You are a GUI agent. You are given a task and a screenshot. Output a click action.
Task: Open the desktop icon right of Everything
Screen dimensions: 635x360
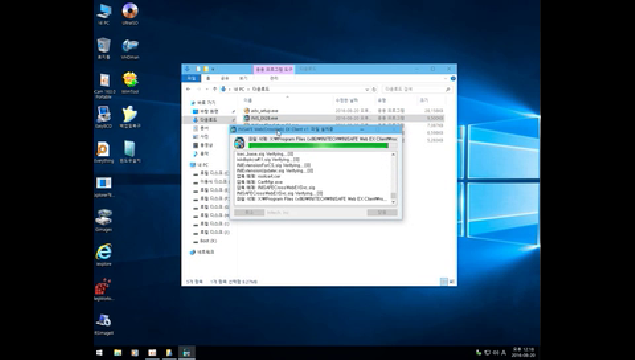point(130,152)
